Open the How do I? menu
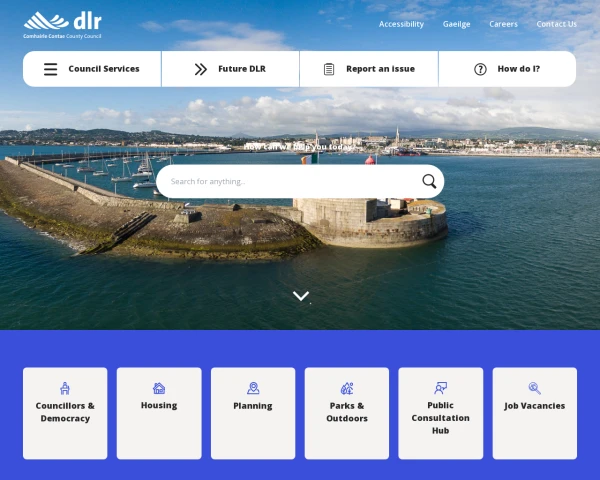 [518, 69]
